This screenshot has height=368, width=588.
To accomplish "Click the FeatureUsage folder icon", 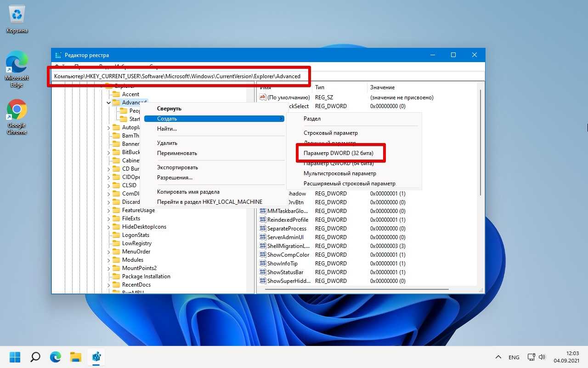I will (x=116, y=210).
